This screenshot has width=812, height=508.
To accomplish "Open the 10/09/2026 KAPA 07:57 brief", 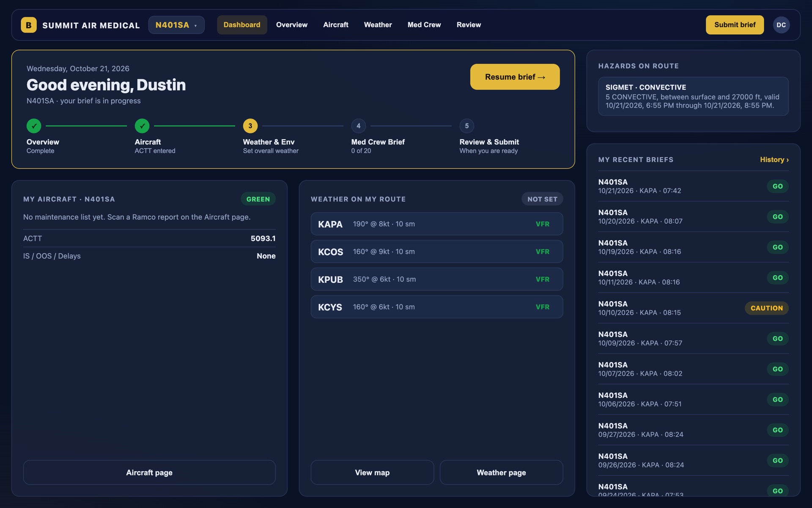I will point(693,339).
